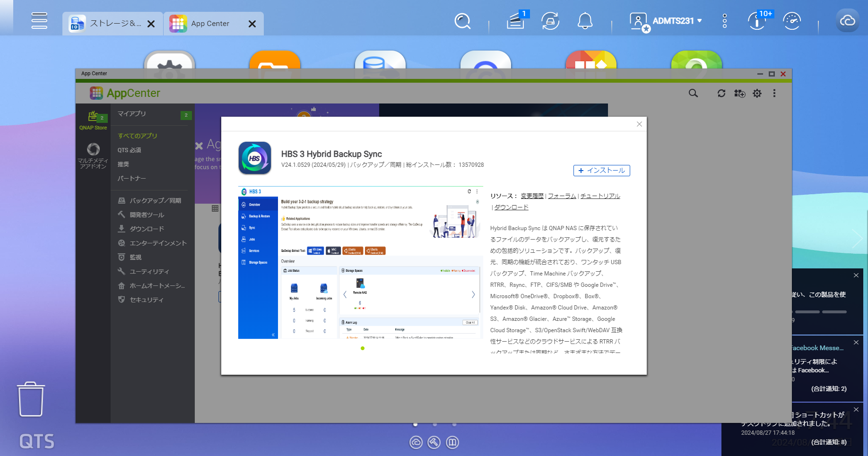Open the ユーティリティ category
Image resolution: width=868 pixels, height=456 pixels.
point(144,271)
